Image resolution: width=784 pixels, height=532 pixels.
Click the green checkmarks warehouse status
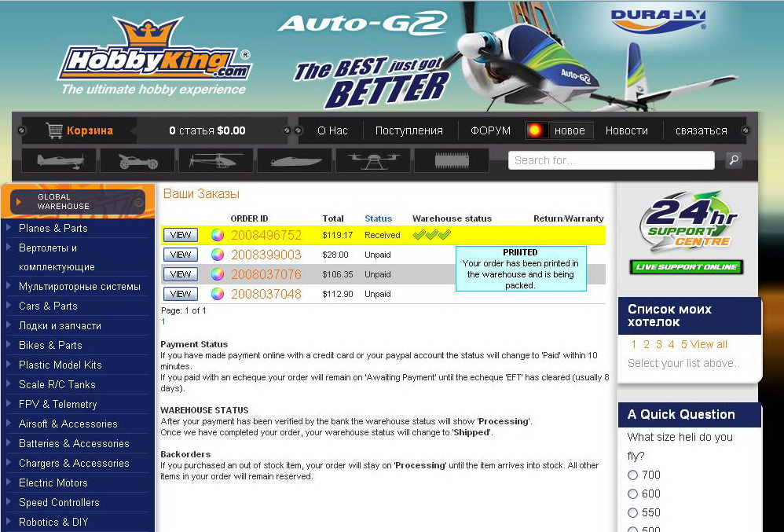(x=432, y=234)
